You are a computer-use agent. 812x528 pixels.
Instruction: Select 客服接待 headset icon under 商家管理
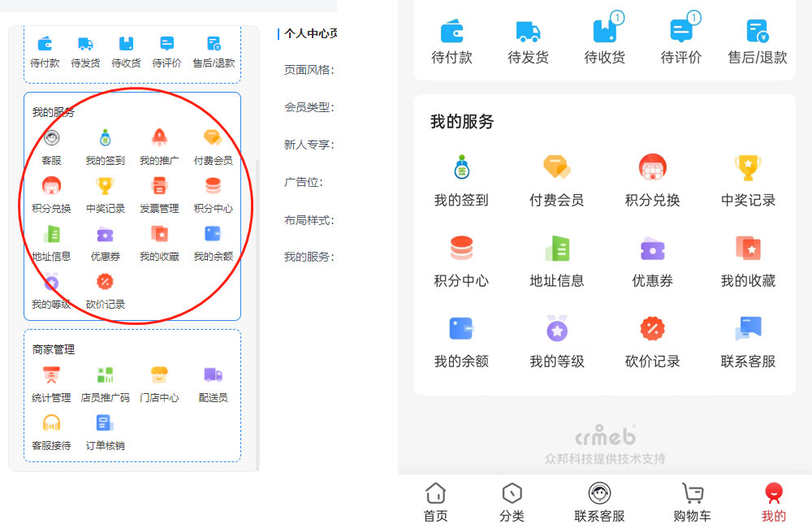(51, 423)
